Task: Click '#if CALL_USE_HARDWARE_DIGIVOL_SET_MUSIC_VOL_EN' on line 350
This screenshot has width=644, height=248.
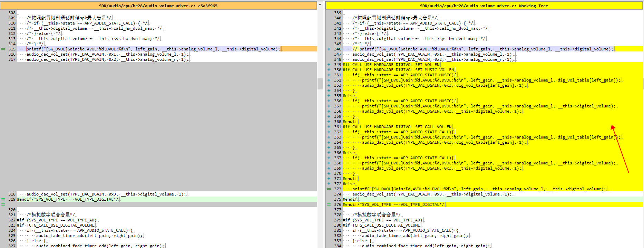Action: coord(398,70)
